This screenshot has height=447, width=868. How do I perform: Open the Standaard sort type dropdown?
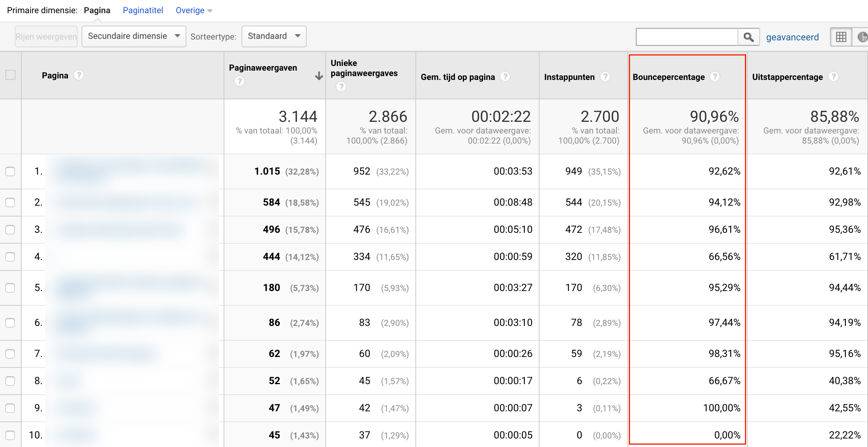point(274,36)
